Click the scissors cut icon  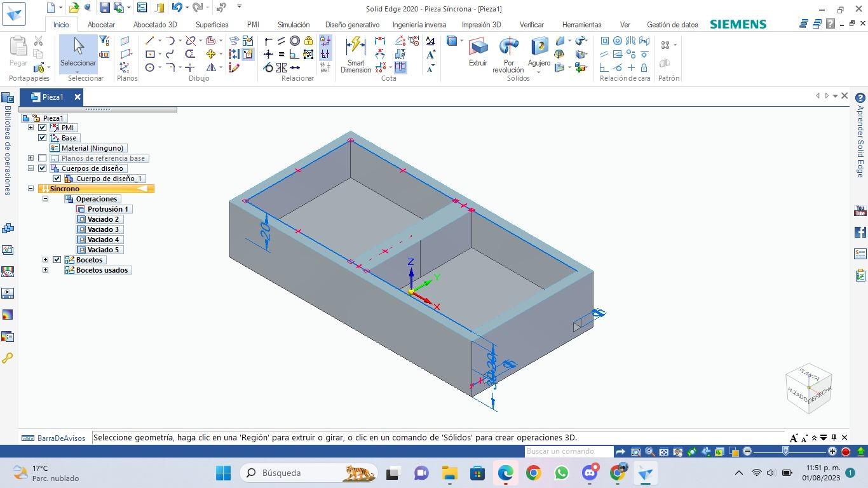pos(38,41)
